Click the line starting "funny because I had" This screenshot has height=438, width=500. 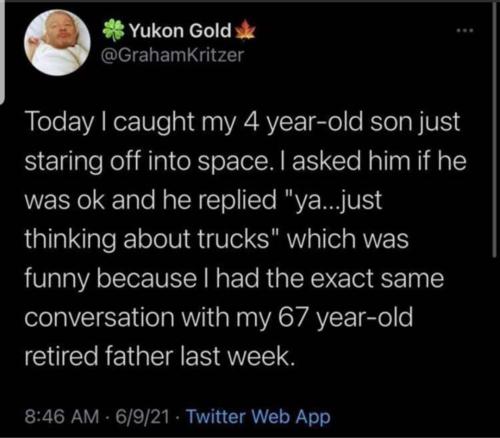coord(234,278)
